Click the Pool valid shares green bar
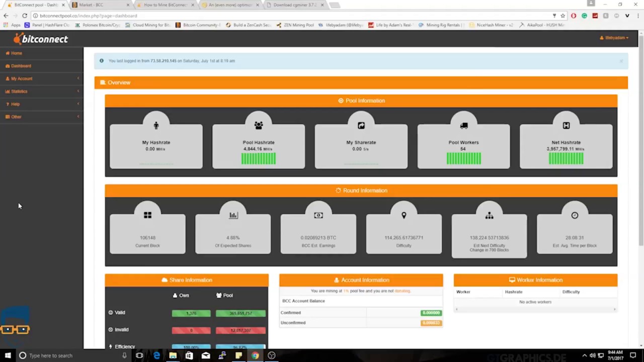This screenshot has width=644, height=362. pyautogui.click(x=240, y=313)
